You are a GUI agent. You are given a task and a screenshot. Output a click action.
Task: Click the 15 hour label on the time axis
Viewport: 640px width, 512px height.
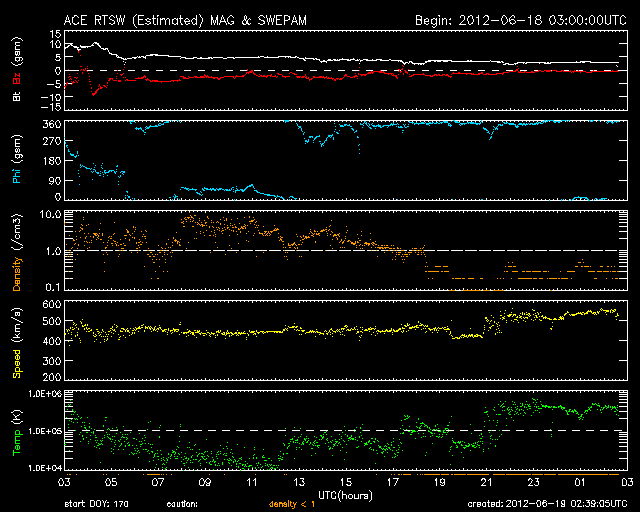pos(346,483)
